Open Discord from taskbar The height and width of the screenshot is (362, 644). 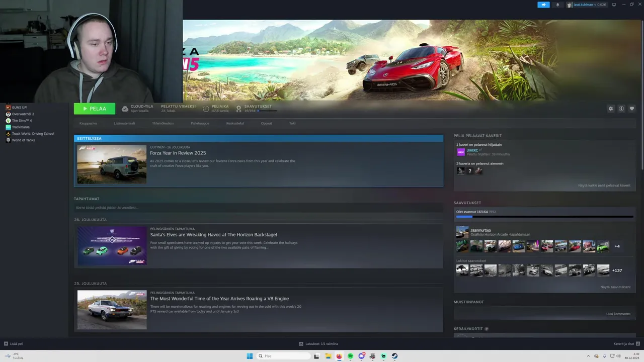coord(361,356)
